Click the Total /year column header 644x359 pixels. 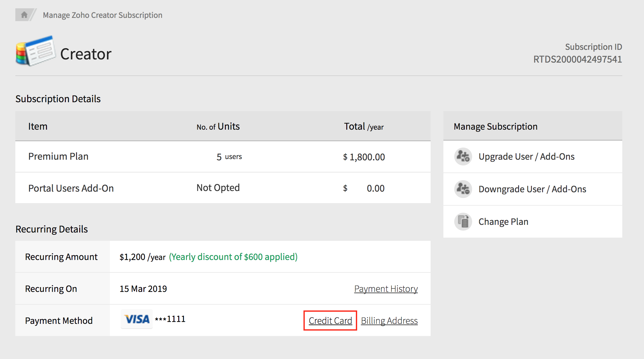pyautogui.click(x=364, y=126)
